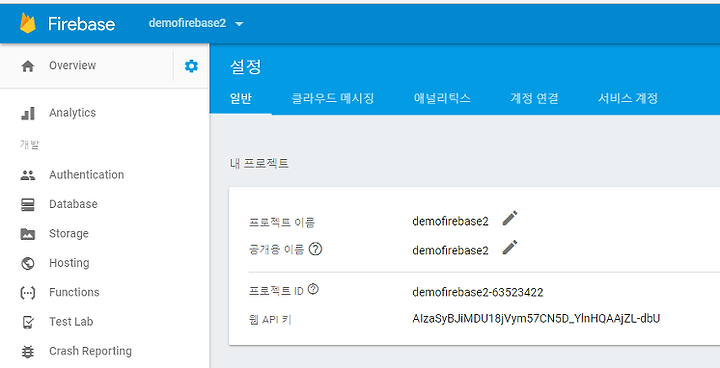Screen dimensions: 720x368
Task: Click the 프로젝트 이름 value demofirebase2
Action: [x=450, y=221]
